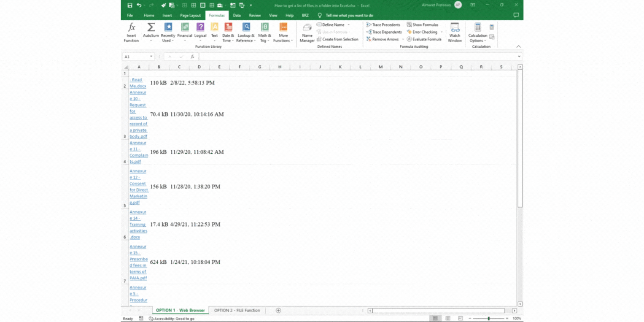Switch to the Data ribbon tab
Image resolution: width=644 pixels, height=322 pixels.
237,15
